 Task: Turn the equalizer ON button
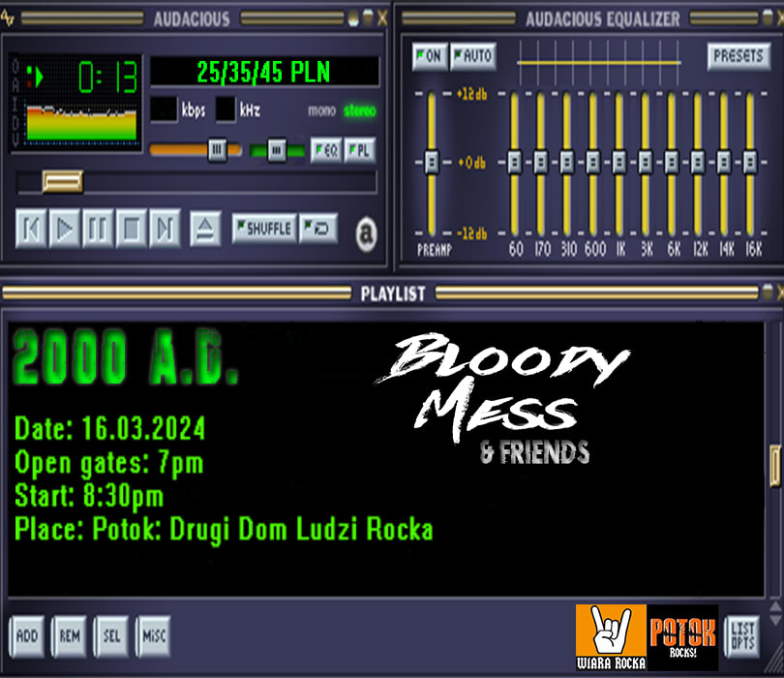click(x=430, y=56)
